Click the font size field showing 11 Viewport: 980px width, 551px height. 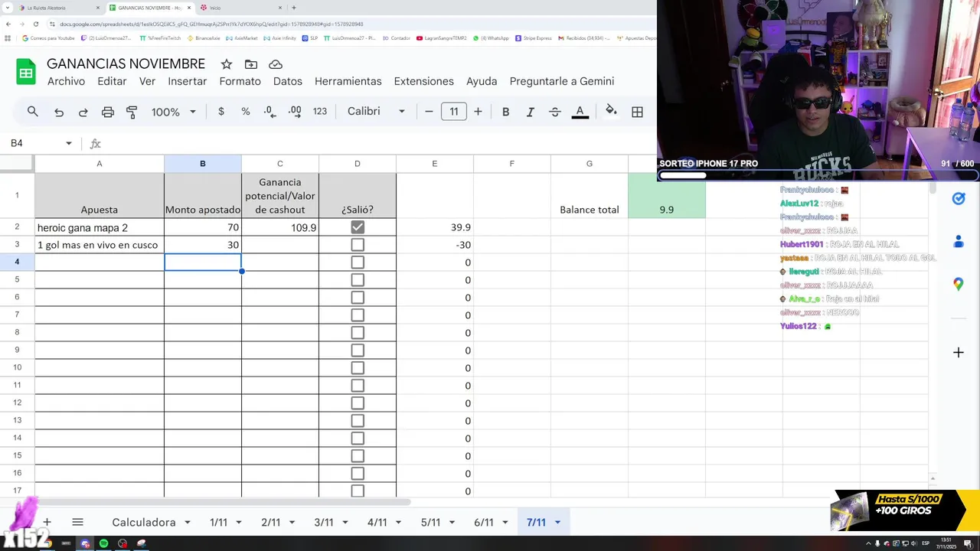(x=454, y=112)
